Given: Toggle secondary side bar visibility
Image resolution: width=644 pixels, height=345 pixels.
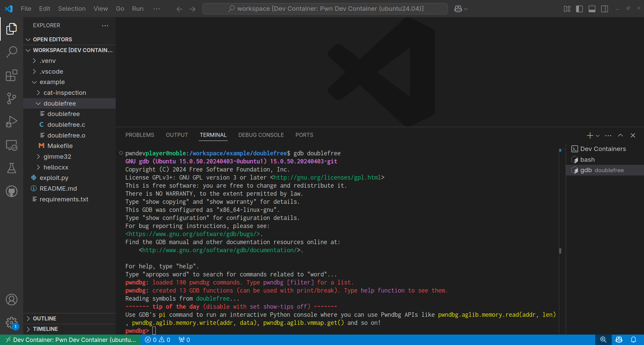Looking at the screenshot, I should pyautogui.click(x=604, y=9).
